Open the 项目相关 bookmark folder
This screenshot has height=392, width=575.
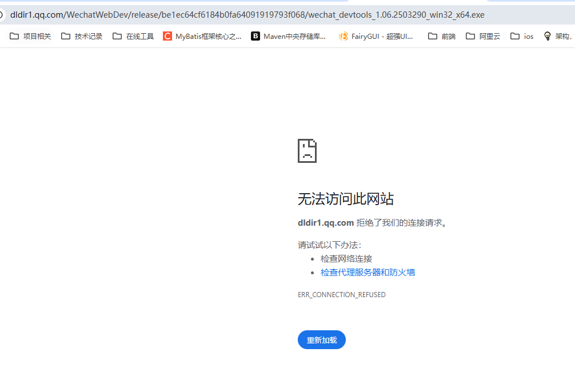click(x=30, y=36)
